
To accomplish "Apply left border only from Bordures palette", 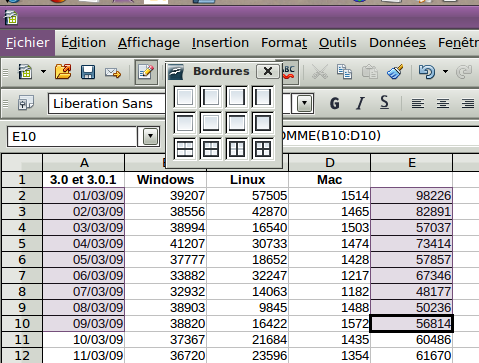I will 210,97.
